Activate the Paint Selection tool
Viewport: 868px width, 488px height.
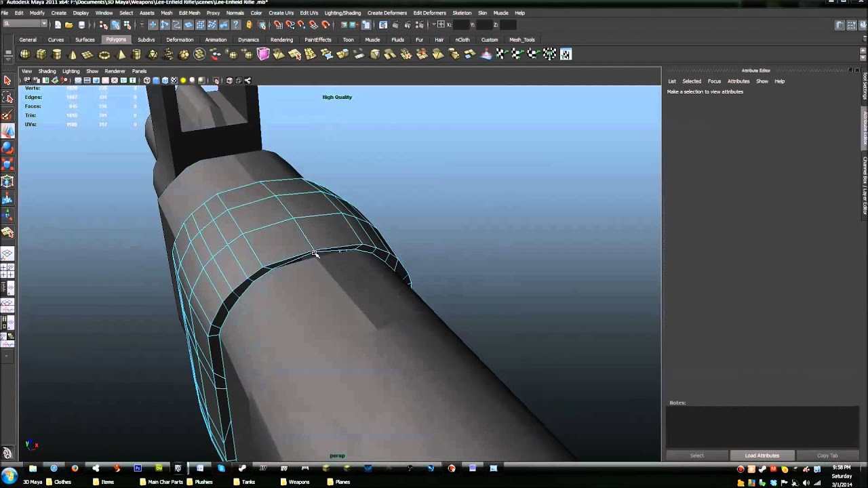click(7, 115)
